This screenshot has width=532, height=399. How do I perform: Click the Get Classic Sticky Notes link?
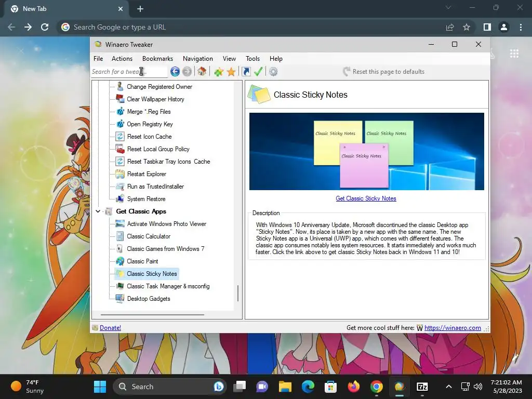tap(366, 198)
